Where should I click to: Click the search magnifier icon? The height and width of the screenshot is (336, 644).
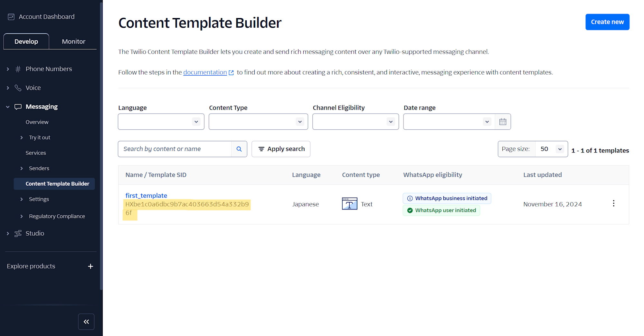[239, 149]
